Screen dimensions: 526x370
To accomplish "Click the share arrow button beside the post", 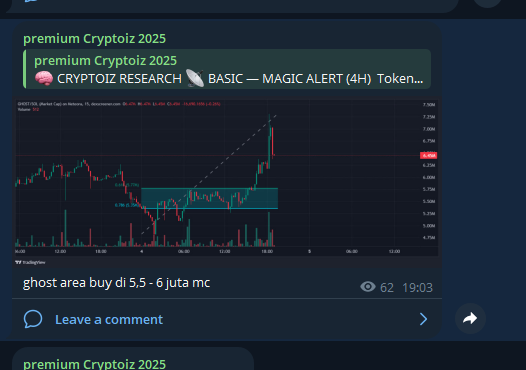I will [470, 318].
